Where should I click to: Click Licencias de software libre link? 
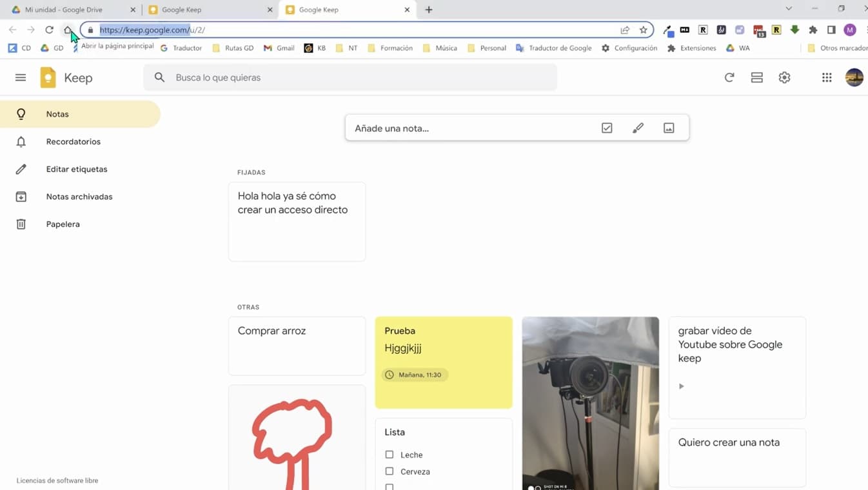pos(57,480)
